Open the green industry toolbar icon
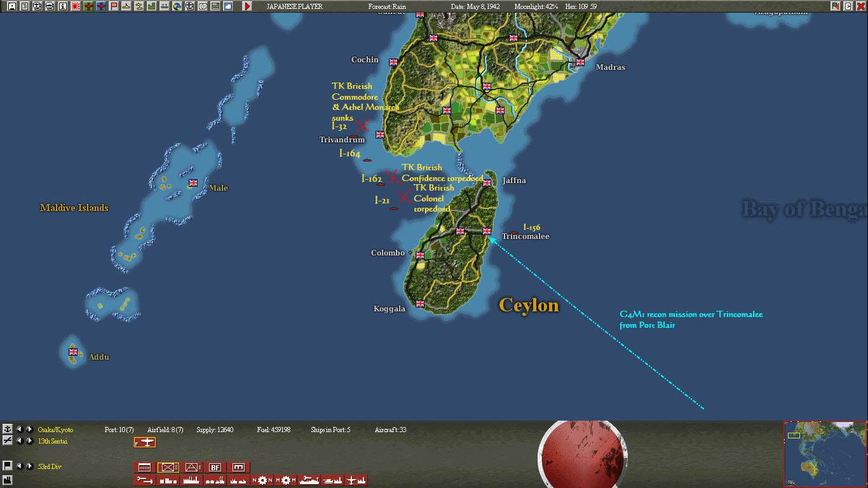The height and width of the screenshot is (488, 868). (151, 6)
